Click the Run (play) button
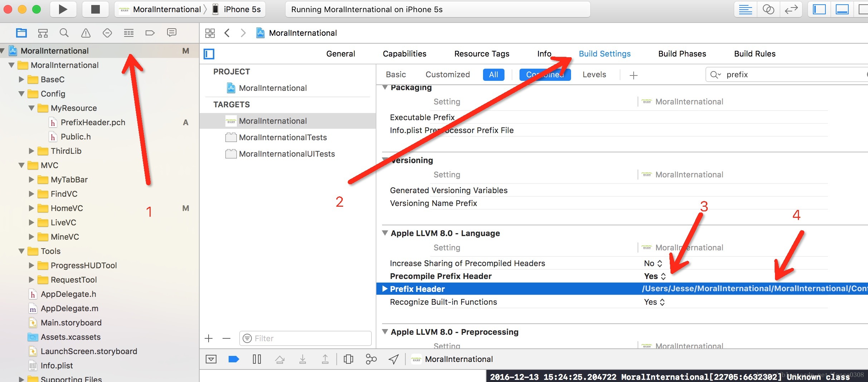Image resolution: width=868 pixels, height=382 pixels. 63,9
